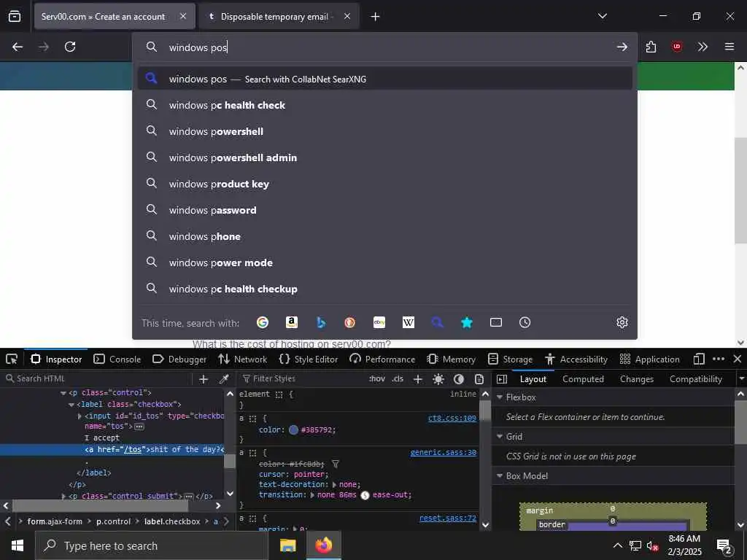The height and width of the screenshot is (560, 747).
Task: Search open tabs via the tabs icon
Action: tap(496, 322)
